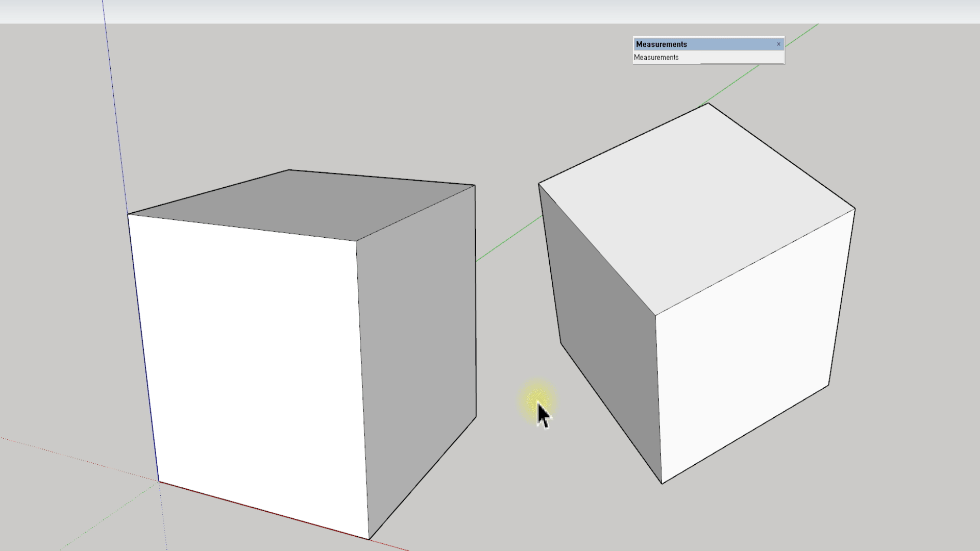Click the top back corner of right cube
The height and width of the screenshot is (551, 980).
[708, 104]
